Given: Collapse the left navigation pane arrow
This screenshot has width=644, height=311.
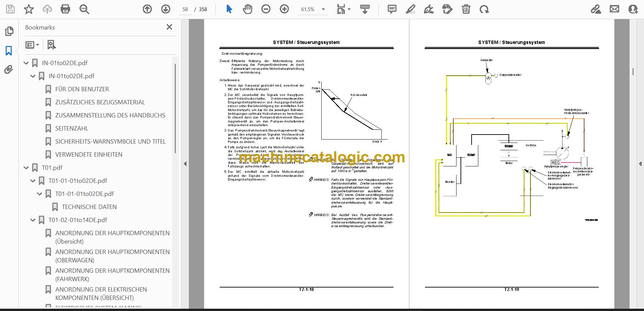Looking at the screenshot, I should 185,164.
